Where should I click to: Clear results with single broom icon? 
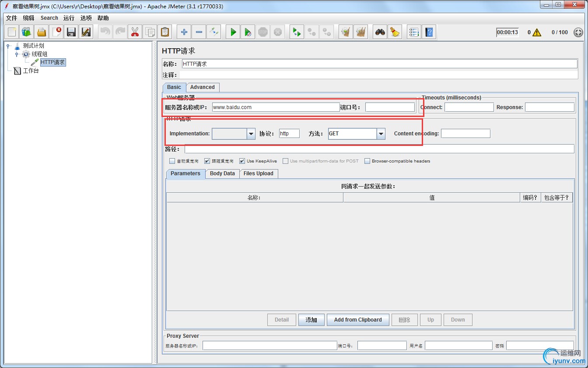[346, 32]
